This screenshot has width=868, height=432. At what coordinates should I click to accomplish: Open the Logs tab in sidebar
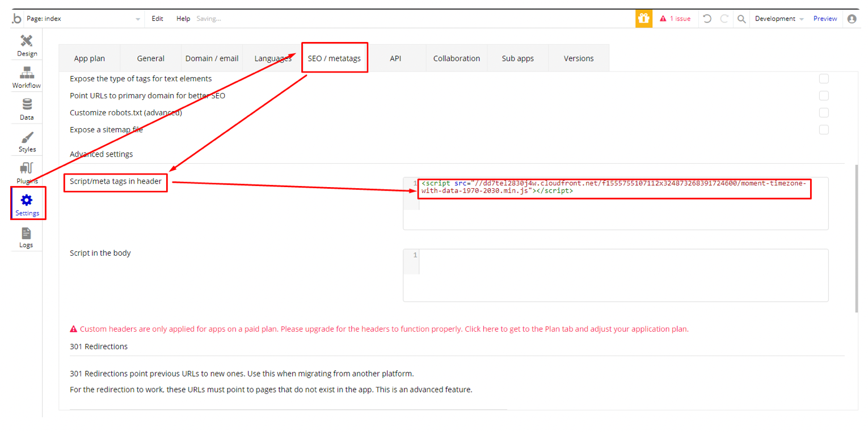[27, 238]
